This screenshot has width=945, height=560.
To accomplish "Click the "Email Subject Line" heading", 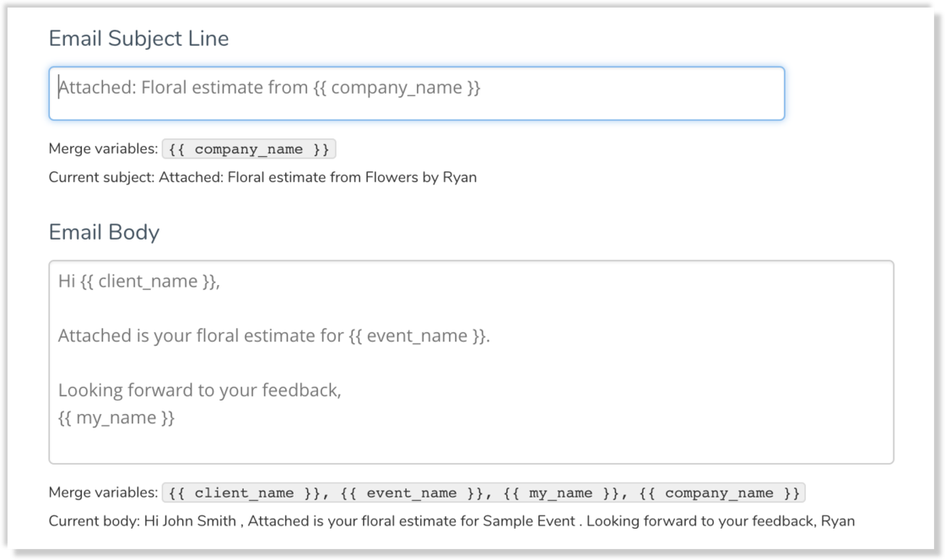I will (138, 39).
